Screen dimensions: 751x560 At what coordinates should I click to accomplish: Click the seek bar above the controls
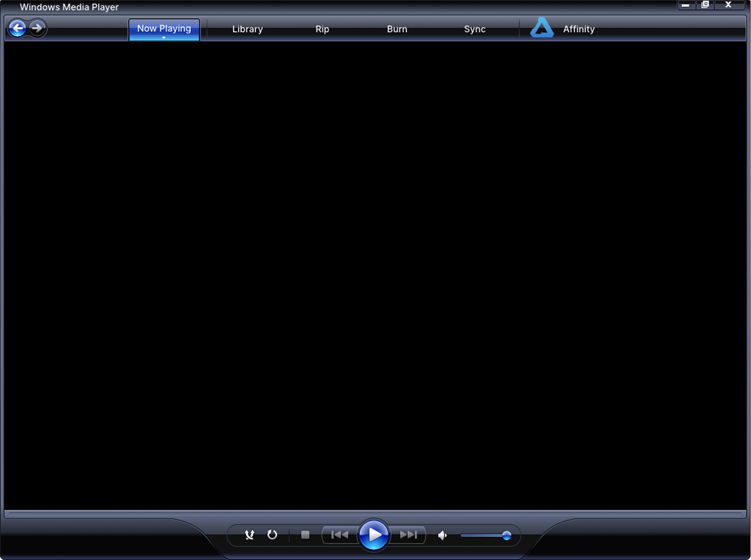pos(375,514)
